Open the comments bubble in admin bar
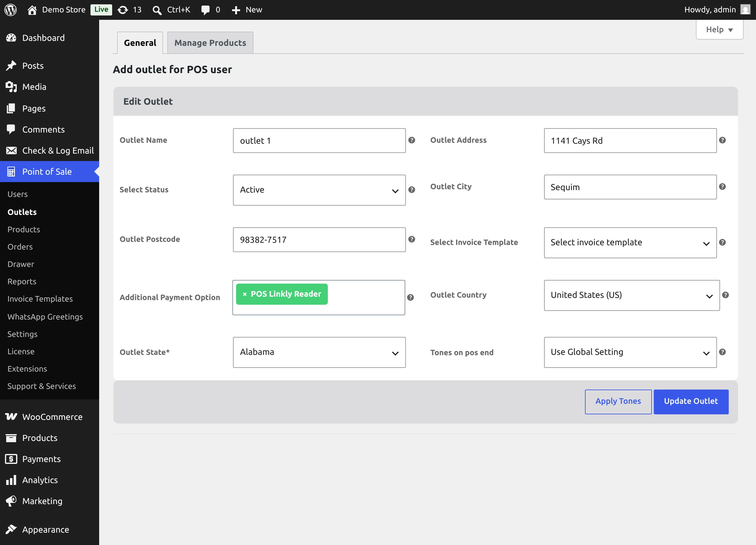Screen dimensions: 756x545 pyautogui.click(x=205, y=10)
